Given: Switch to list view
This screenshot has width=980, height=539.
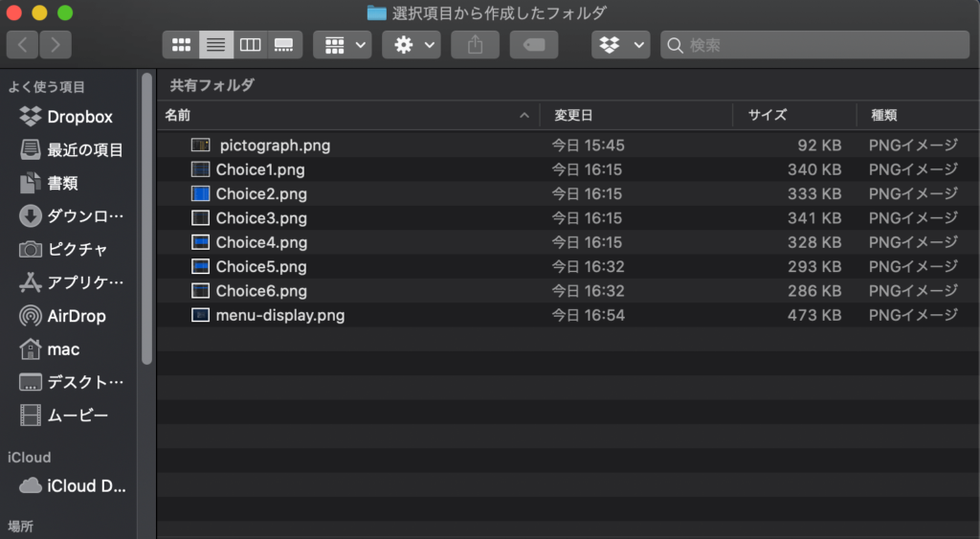Looking at the screenshot, I should pos(216,44).
